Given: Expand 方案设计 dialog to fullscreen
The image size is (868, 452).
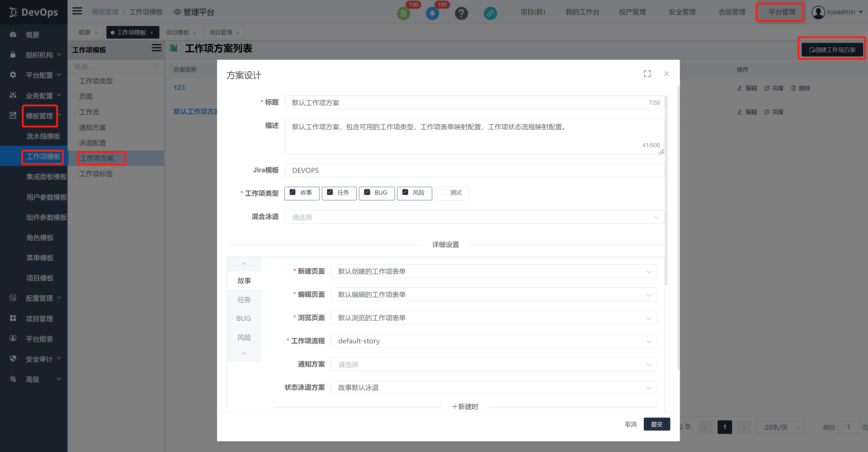Looking at the screenshot, I should point(647,74).
